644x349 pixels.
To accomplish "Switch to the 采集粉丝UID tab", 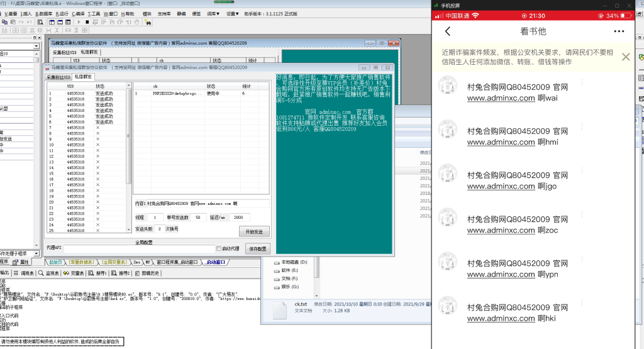I will tap(58, 76).
